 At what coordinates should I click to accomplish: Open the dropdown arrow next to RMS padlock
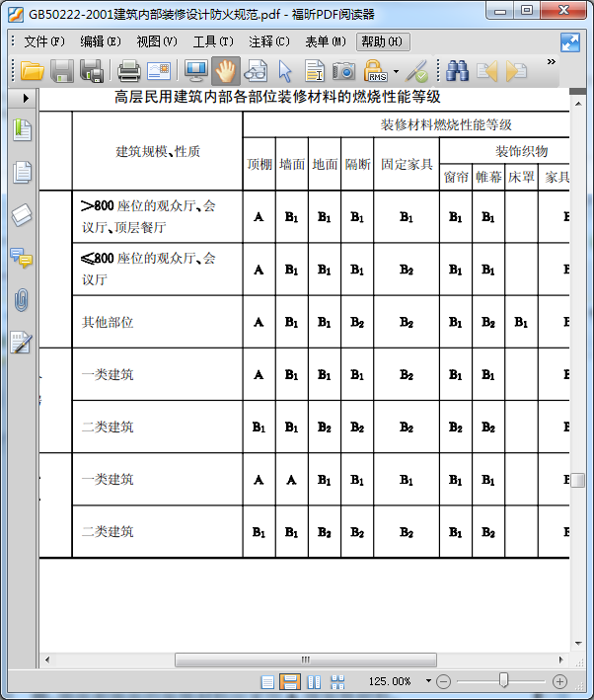pyautogui.click(x=396, y=71)
